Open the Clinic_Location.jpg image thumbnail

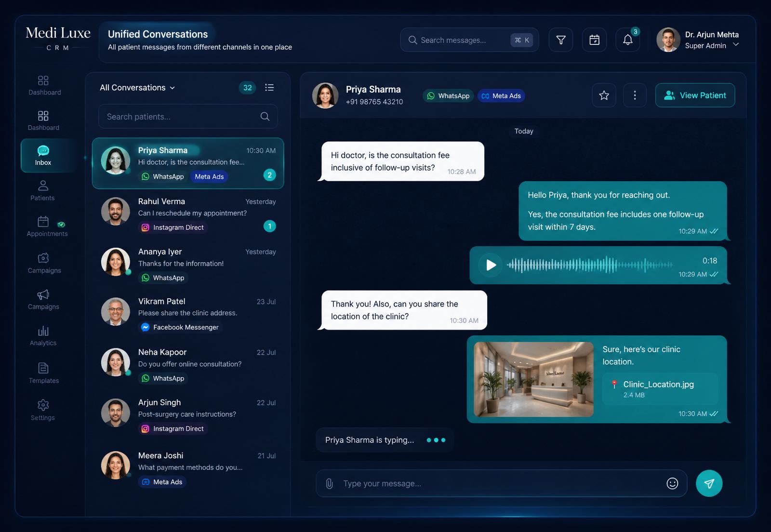[533, 379]
